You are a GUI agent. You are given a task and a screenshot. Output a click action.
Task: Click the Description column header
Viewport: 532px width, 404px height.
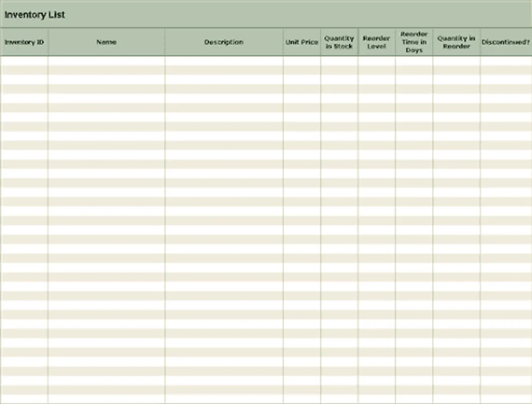(224, 42)
